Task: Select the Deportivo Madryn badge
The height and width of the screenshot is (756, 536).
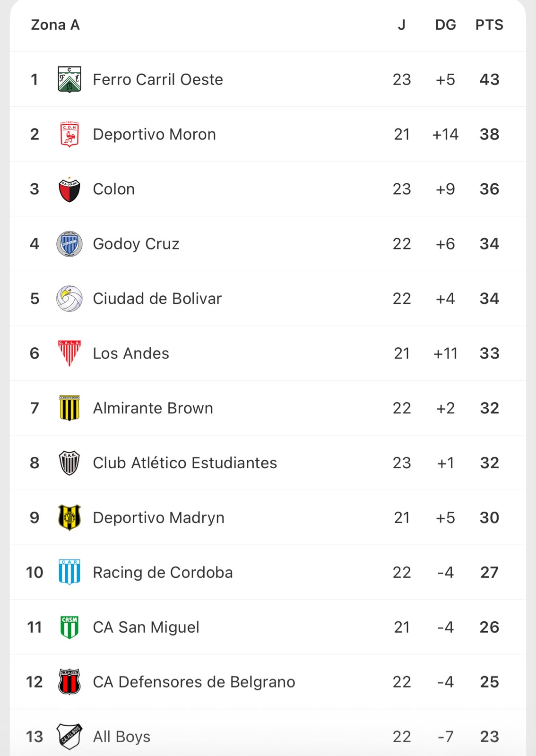Action: coord(69,518)
